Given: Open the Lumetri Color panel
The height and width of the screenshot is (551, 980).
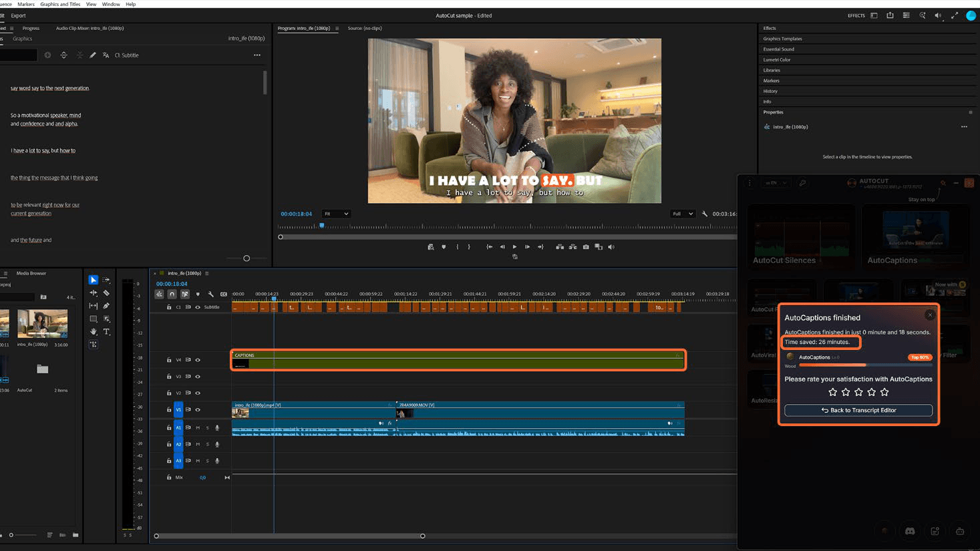Looking at the screenshot, I should (x=777, y=59).
